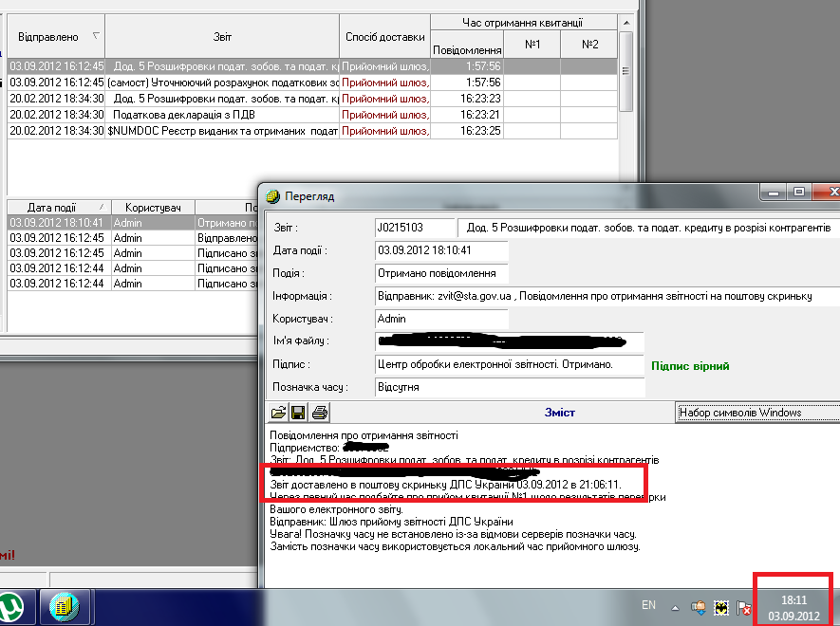Image resolution: width=840 pixels, height=626 pixels.
Task: Sort by Відправлено column header
Action: click(56, 37)
